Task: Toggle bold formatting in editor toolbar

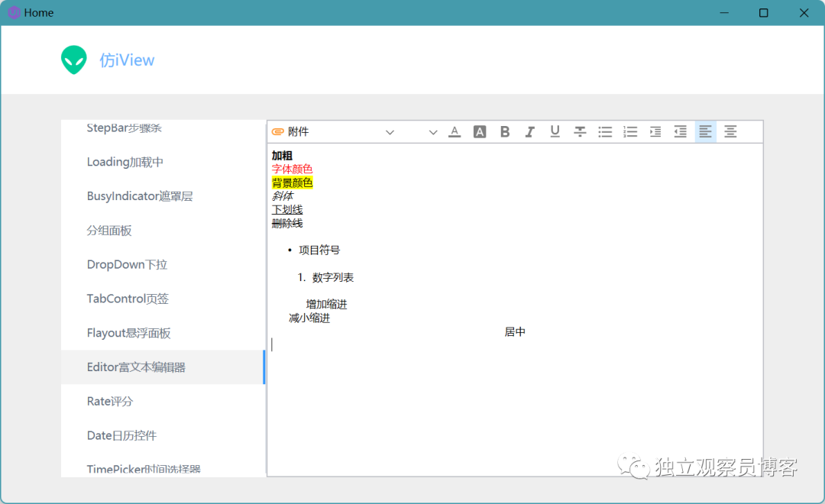Action: click(505, 131)
